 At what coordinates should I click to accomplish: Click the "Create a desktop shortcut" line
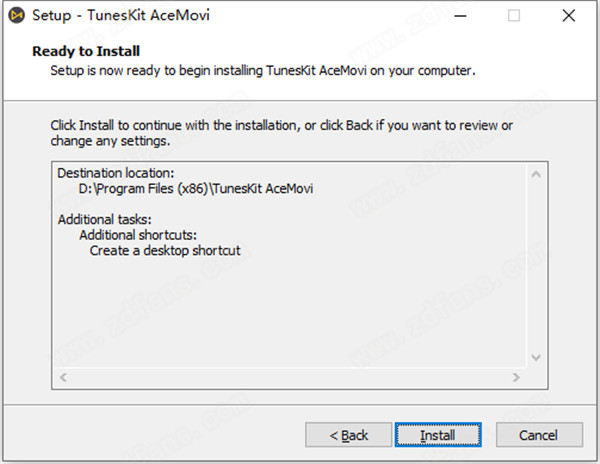165,250
